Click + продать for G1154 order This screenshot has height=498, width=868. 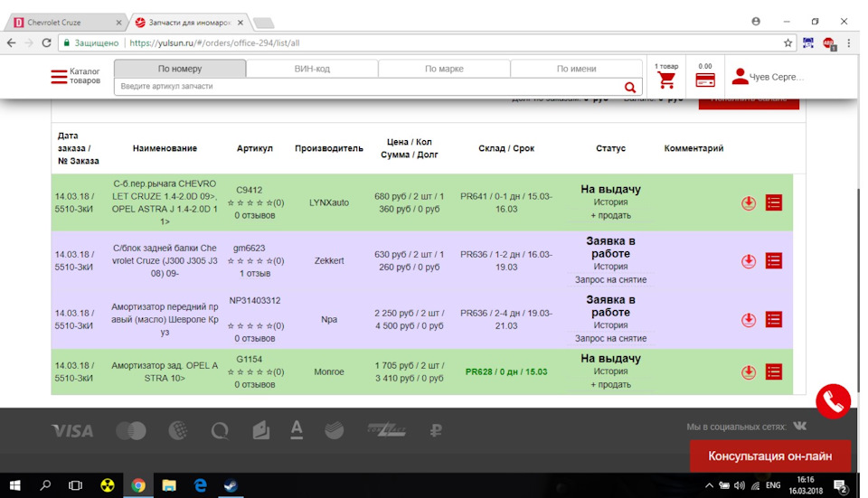(610, 384)
